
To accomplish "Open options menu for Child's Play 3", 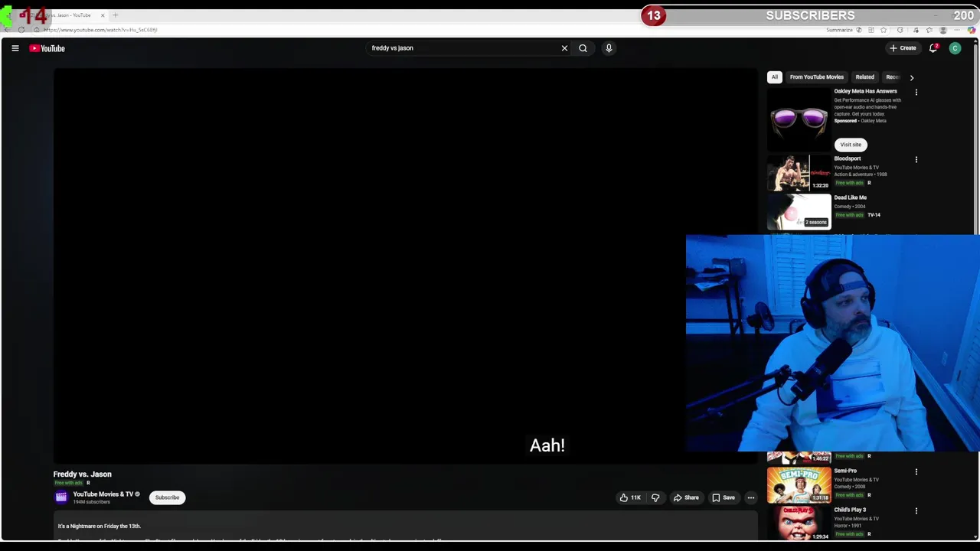I will click(x=916, y=510).
